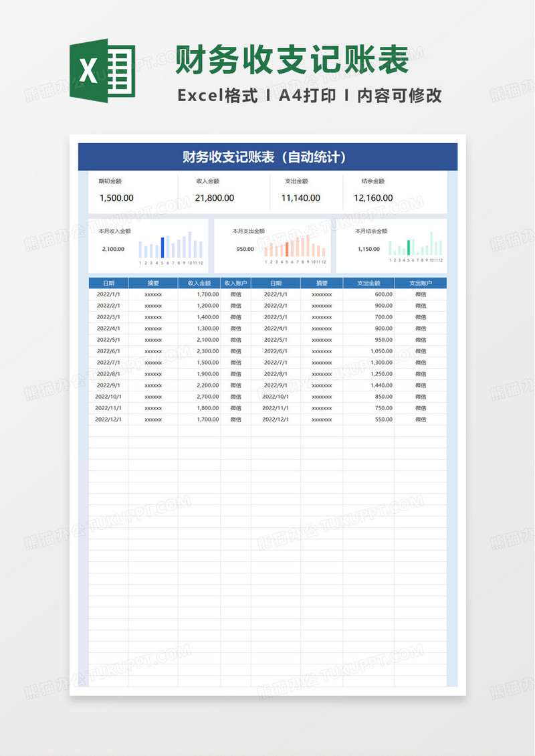Click the 1,150.00 value beside the balance chart

point(368,250)
